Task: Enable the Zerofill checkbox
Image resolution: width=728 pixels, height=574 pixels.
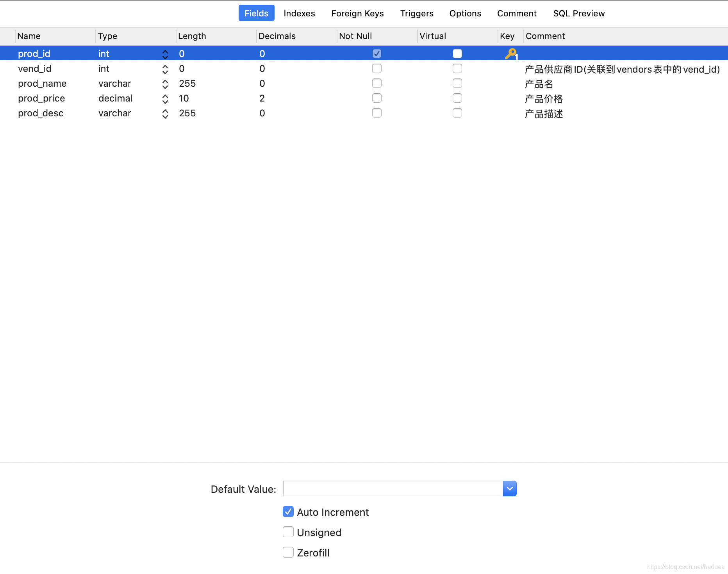Action: pos(288,552)
